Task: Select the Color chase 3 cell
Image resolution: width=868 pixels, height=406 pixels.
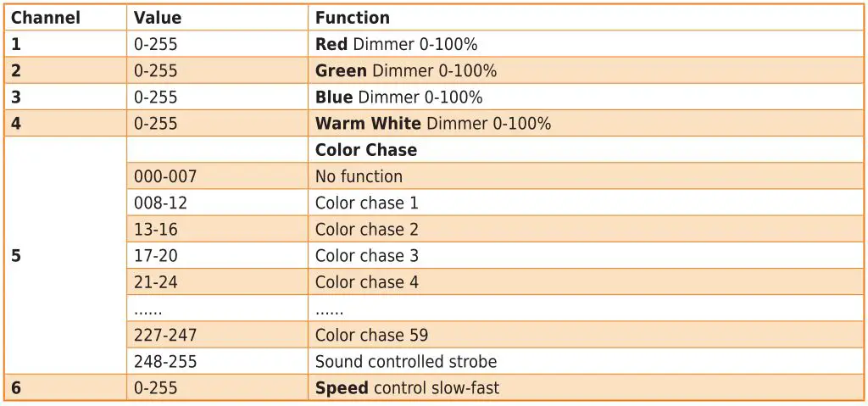Action: tap(367, 256)
